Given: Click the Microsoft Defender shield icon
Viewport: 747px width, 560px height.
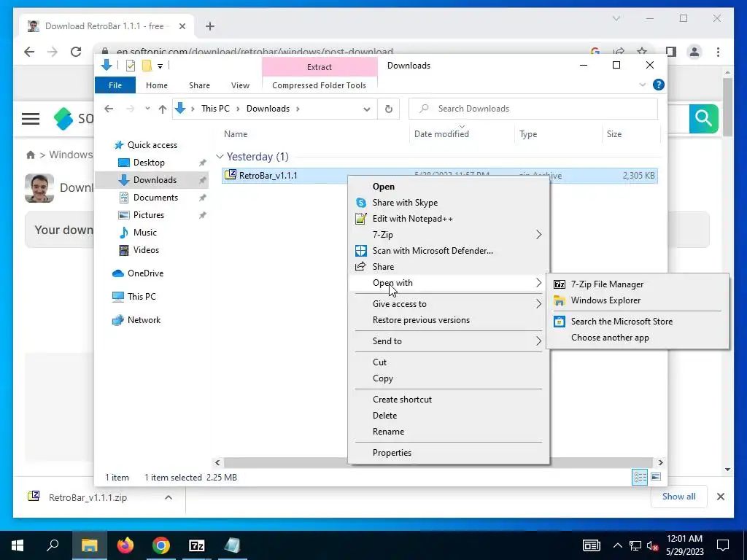Looking at the screenshot, I should (361, 251).
